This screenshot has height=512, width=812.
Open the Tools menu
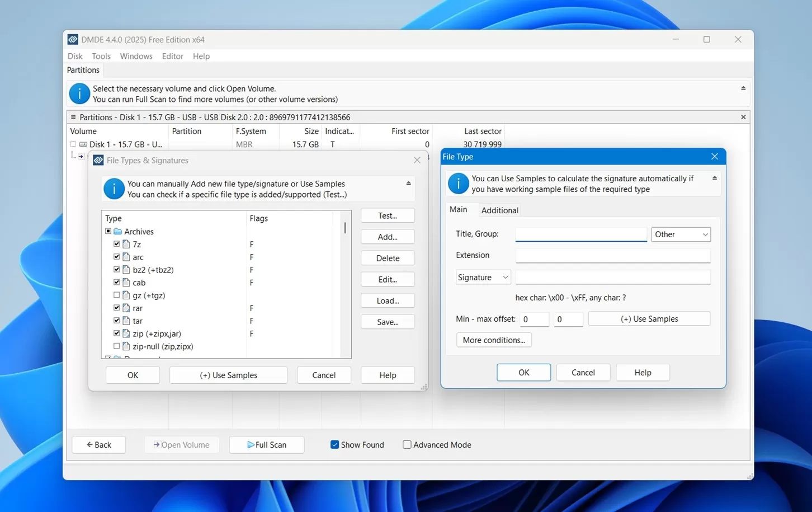coord(101,56)
